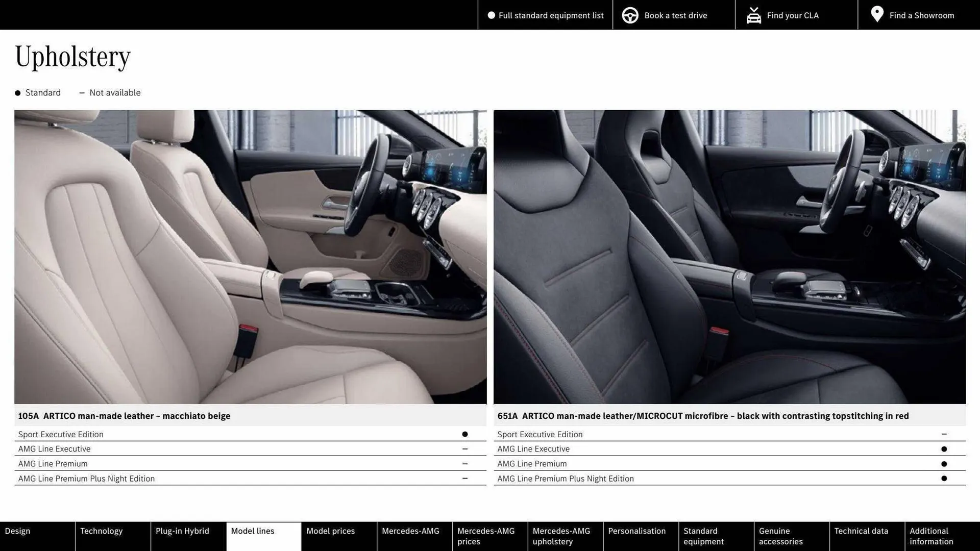Toggle the dash for AMG Line Premium macchiato beige

point(465,463)
